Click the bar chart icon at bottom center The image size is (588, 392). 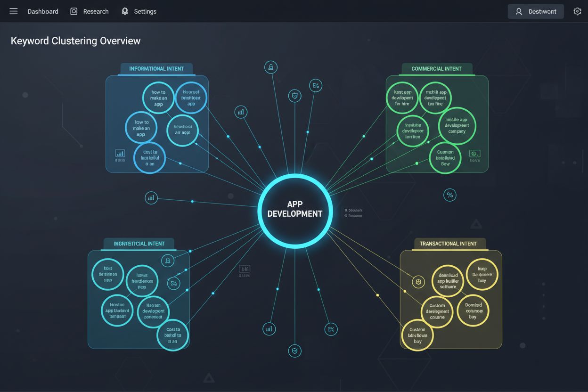269,329
